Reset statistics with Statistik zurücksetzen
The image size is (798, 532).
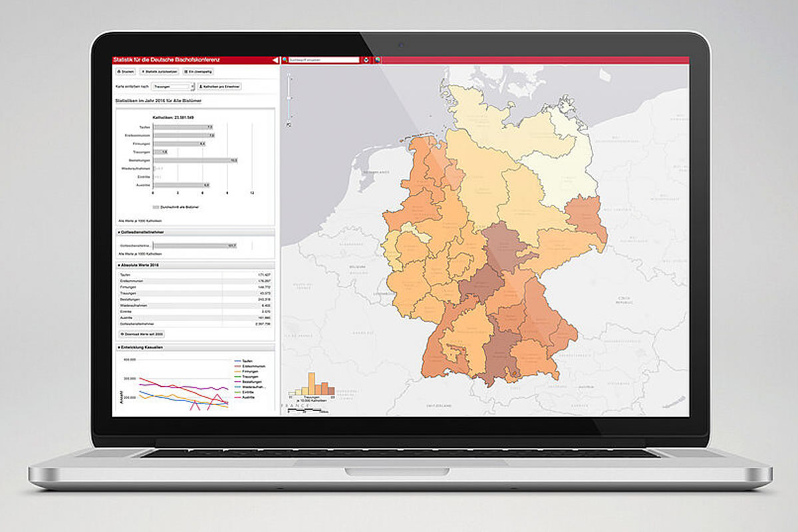(x=159, y=71)
